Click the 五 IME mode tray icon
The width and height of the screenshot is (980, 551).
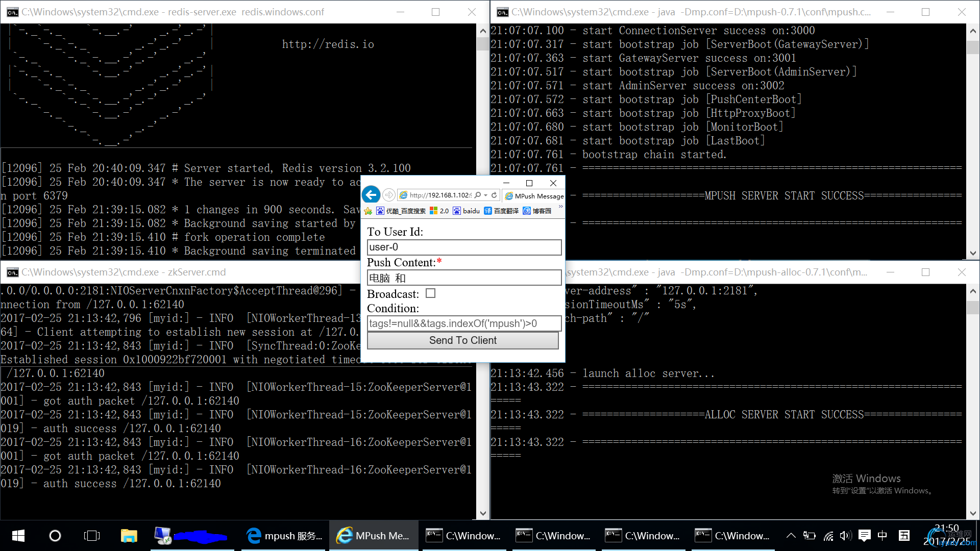(904, 536)
